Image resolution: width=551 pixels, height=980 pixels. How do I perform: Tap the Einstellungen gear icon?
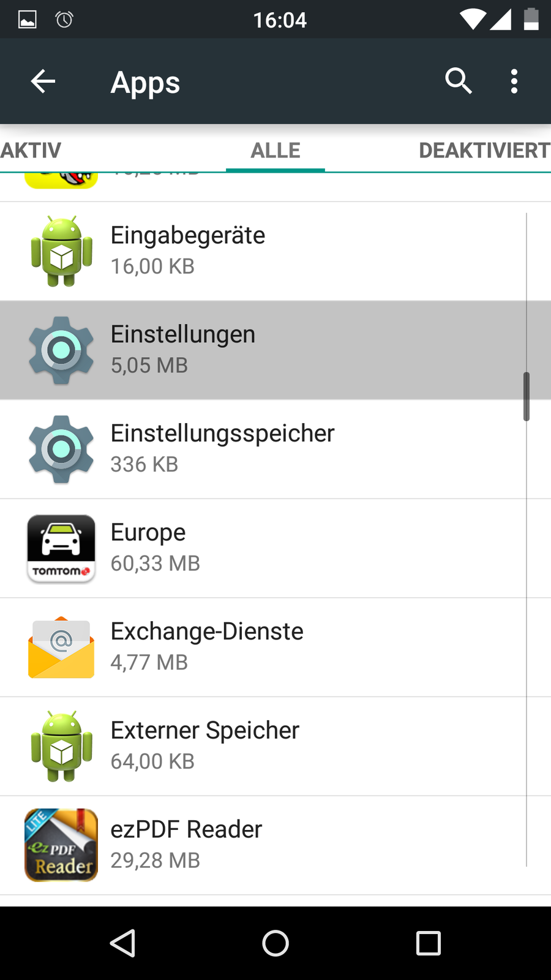[61, 350]
